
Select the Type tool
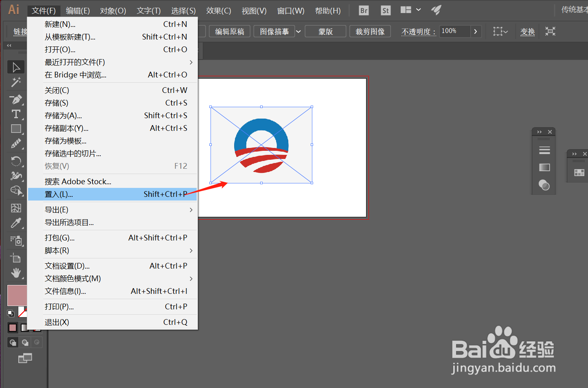tap(16, 114)
